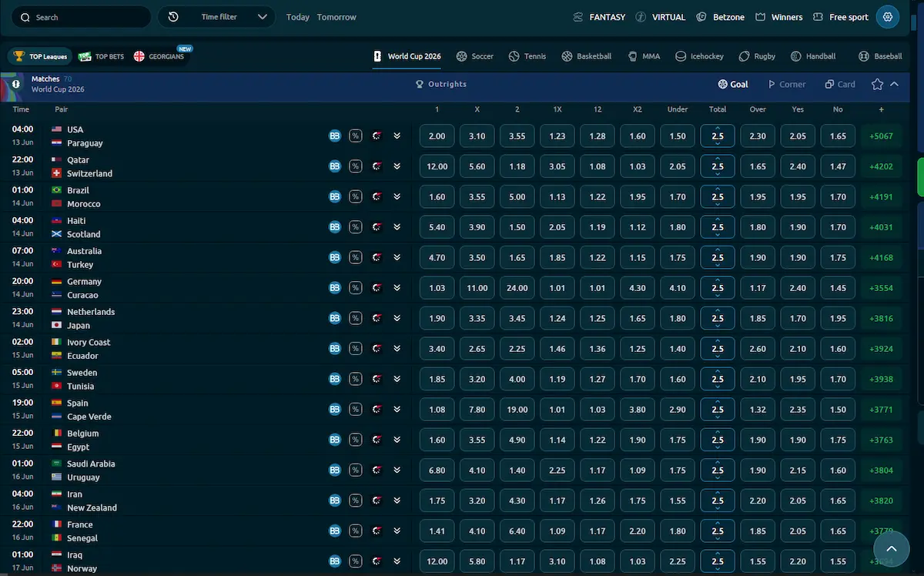This screenshot has width=924, height=576.
Task: Expand more markets for Belgium vs Egypt
Action: (397, 440)
